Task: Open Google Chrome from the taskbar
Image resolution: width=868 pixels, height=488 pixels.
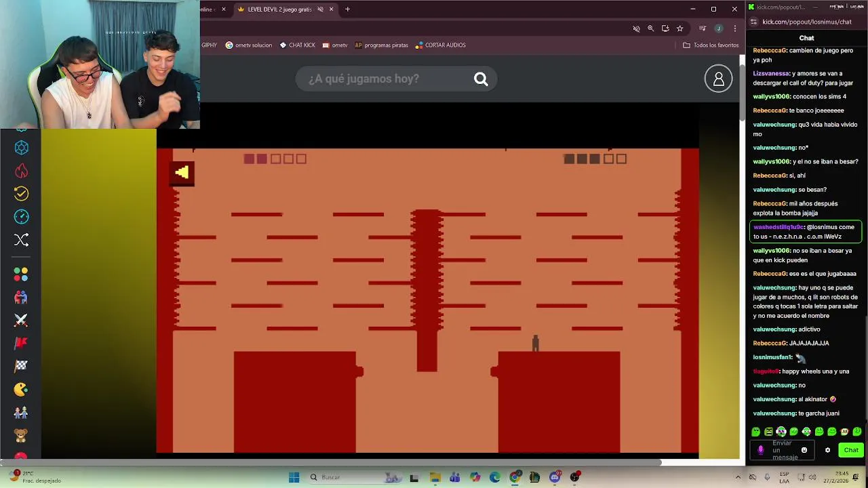Action: [515, 477]
